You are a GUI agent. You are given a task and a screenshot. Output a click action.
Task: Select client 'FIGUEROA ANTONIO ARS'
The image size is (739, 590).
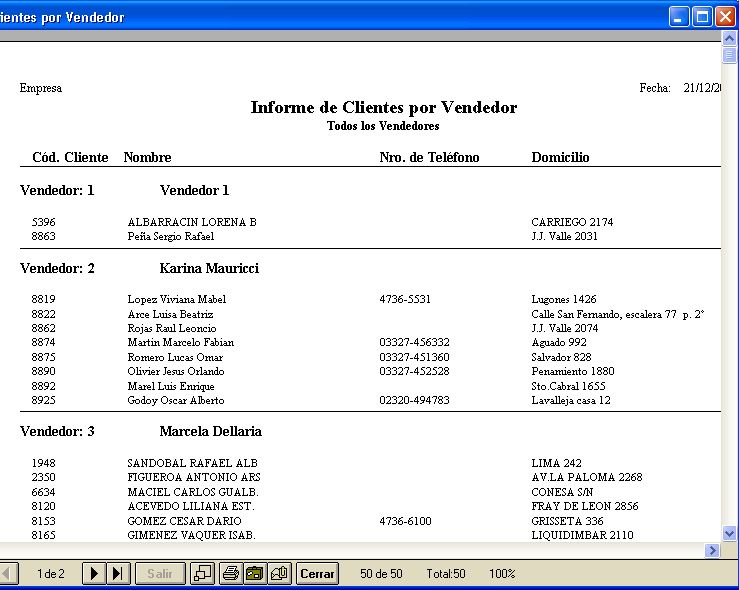[x=194, y=477]
